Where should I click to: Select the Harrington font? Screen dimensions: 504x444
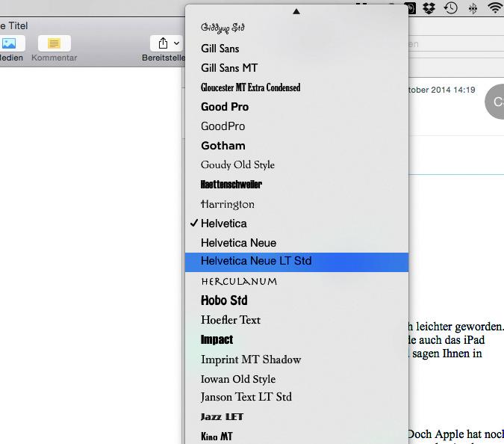point(296,204)
